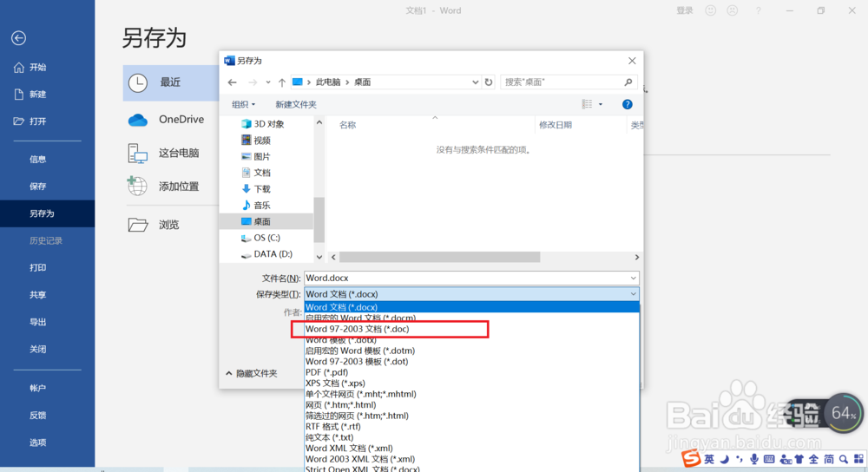
Task: Select OS (C:) drive
Action: tap(260, 238)
